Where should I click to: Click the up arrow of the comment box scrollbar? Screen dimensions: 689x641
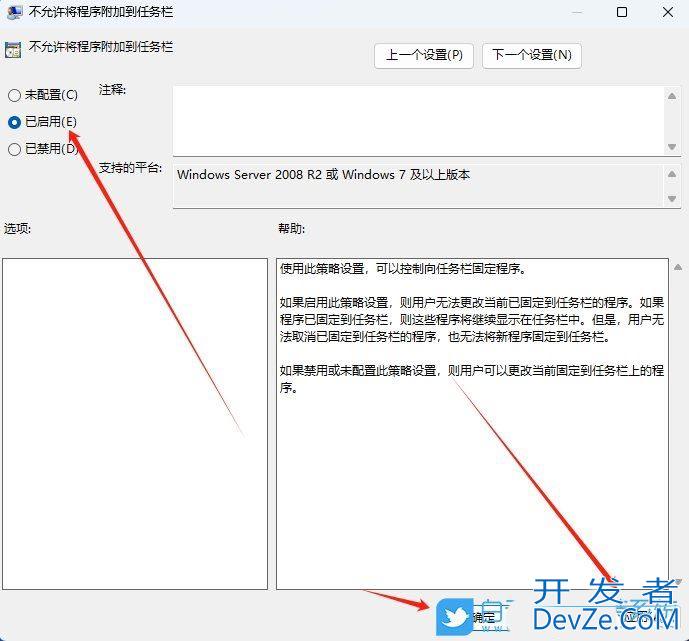(672, 96)
